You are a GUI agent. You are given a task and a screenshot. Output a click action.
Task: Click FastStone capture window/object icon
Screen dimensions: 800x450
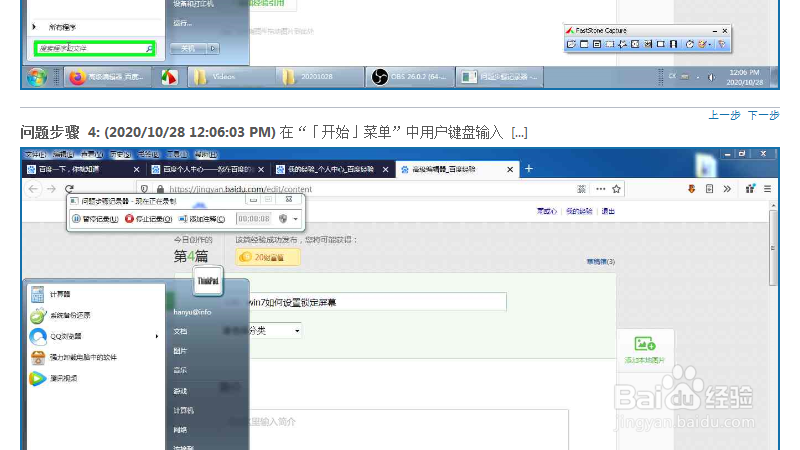[x=597, y=44]
